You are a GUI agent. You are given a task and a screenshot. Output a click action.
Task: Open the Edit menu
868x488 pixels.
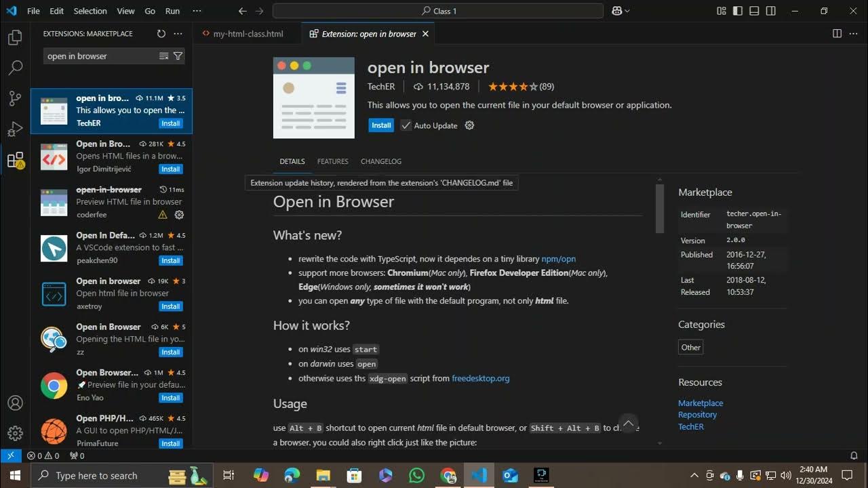point(57,11)
